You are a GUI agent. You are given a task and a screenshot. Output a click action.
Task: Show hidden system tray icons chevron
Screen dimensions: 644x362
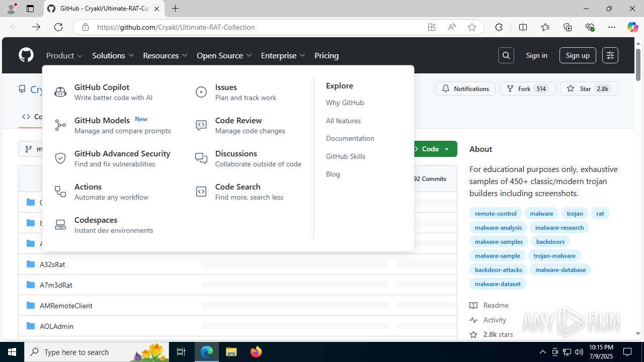[x=542, y=352]
